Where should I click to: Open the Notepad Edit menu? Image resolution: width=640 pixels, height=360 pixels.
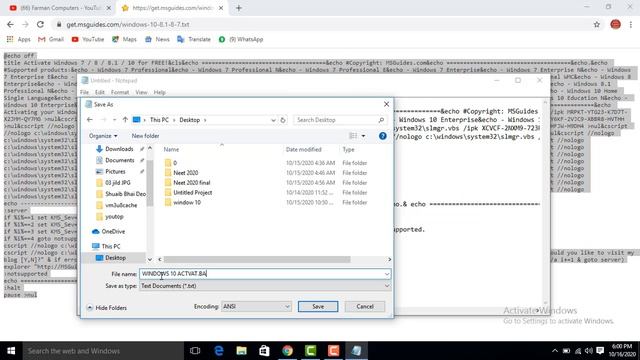coord(100,92)
